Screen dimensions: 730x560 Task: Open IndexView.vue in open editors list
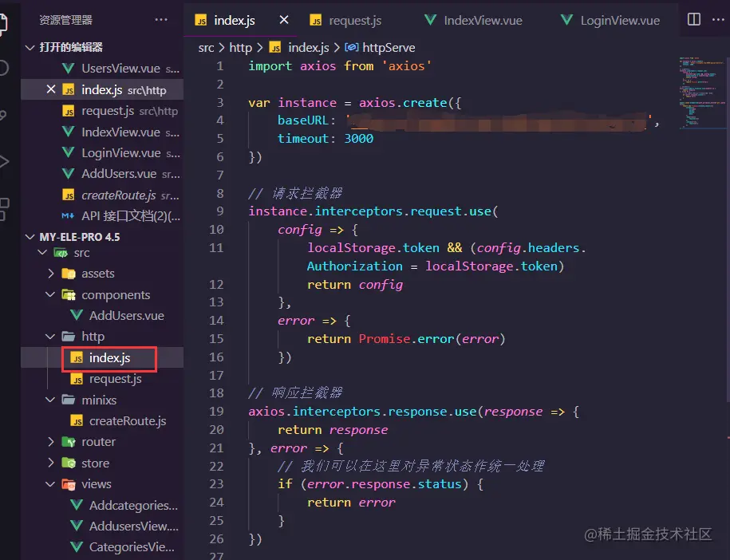tap(102, 132)
